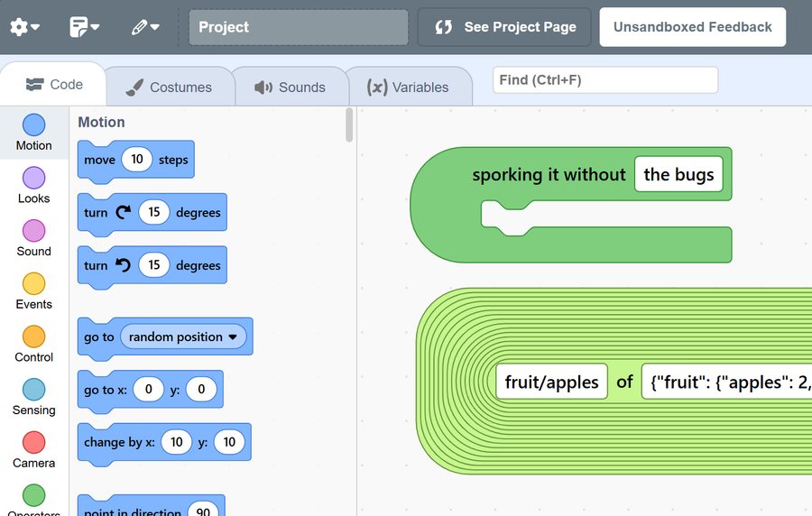Open the File menu dropdown
The image size is (812, 516).
click(x=84, y=27)
